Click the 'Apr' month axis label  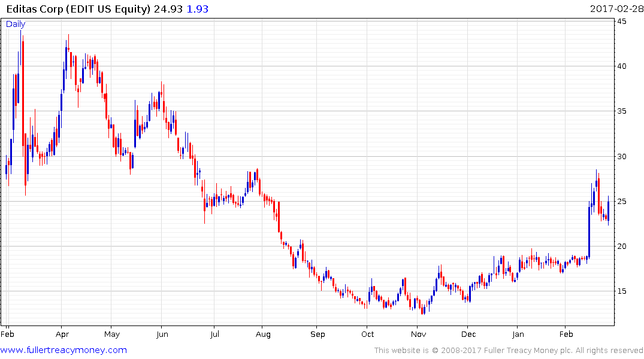coord(62,334)
